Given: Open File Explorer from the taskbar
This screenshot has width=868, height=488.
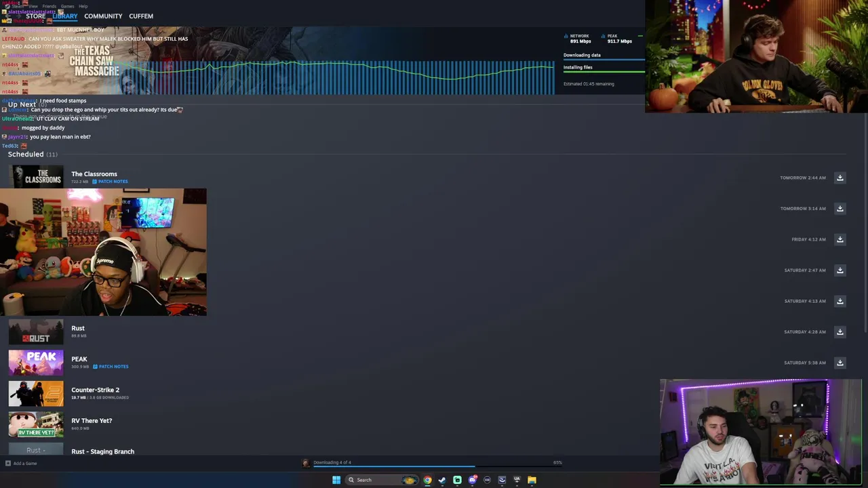Looking at the screenshot, I should (x=532, y=480).
